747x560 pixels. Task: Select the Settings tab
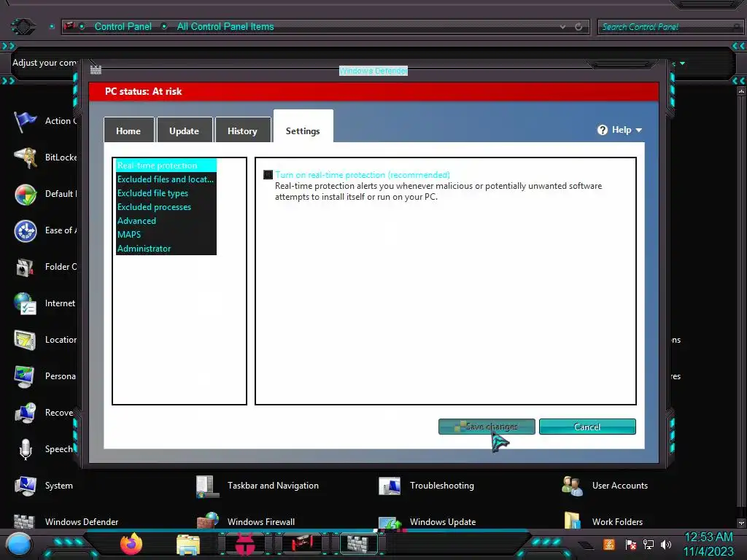click(x=303, y=127)
